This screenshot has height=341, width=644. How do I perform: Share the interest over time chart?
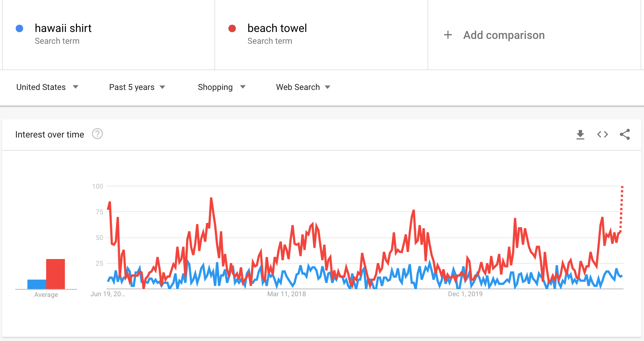pyautogui.click(x=625, y=134)
